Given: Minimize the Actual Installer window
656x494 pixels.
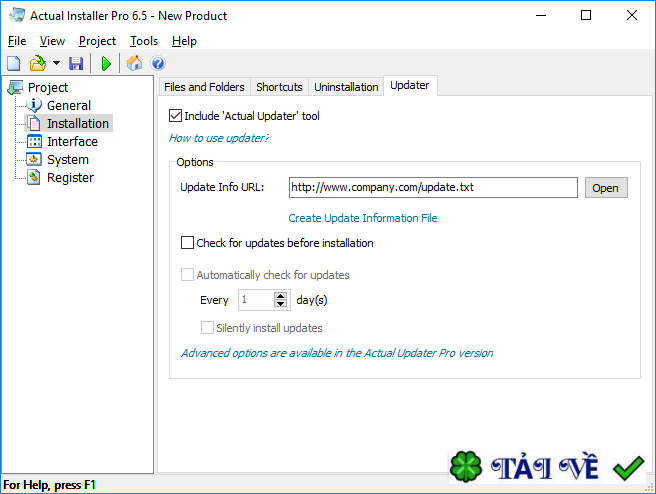Looking at the screenshot, I should (x=541, y=15).
